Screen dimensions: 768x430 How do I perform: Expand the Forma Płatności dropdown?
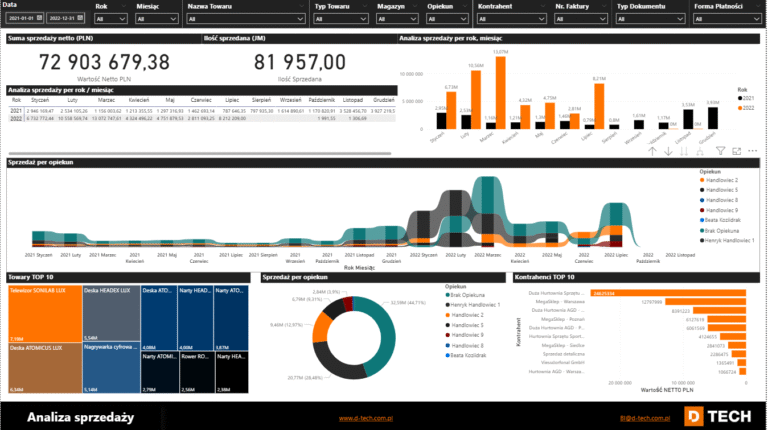pyautogui.click(x=726, y=18)
